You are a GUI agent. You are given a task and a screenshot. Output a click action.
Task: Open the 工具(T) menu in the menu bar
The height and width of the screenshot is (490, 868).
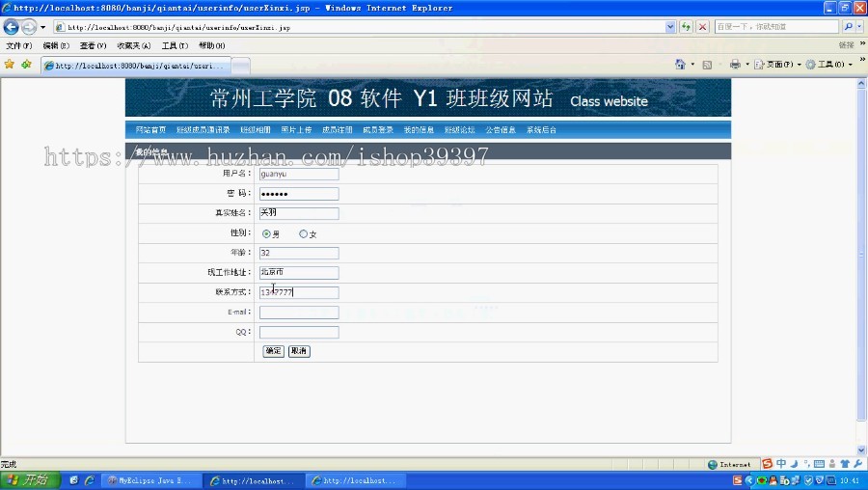tap(175, 45)
